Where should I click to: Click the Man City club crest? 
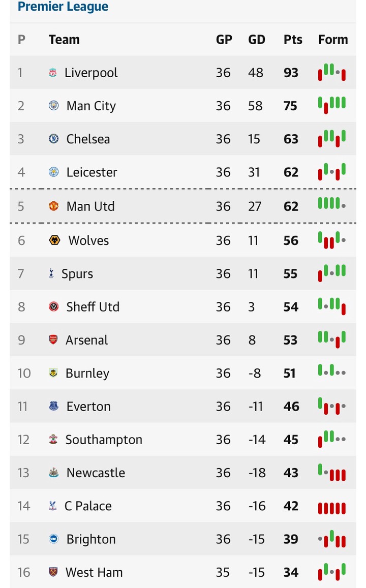[53, 106]
